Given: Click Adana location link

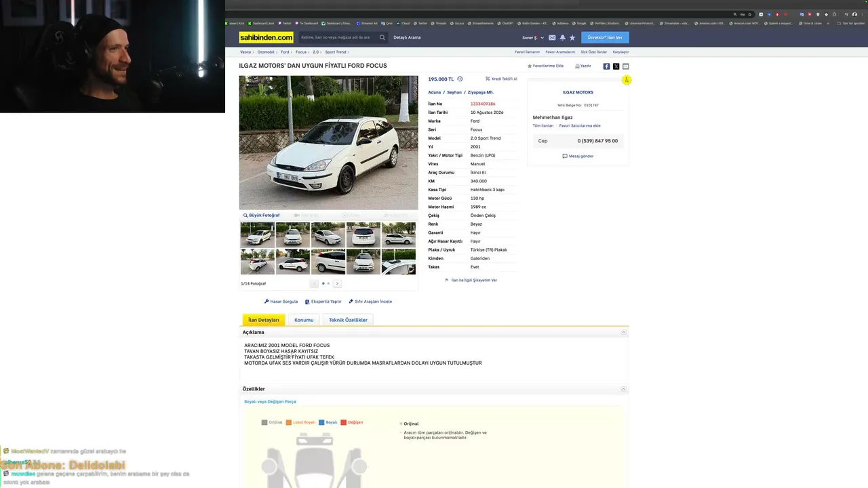Looking at the screenshot, I should (434, 92).
